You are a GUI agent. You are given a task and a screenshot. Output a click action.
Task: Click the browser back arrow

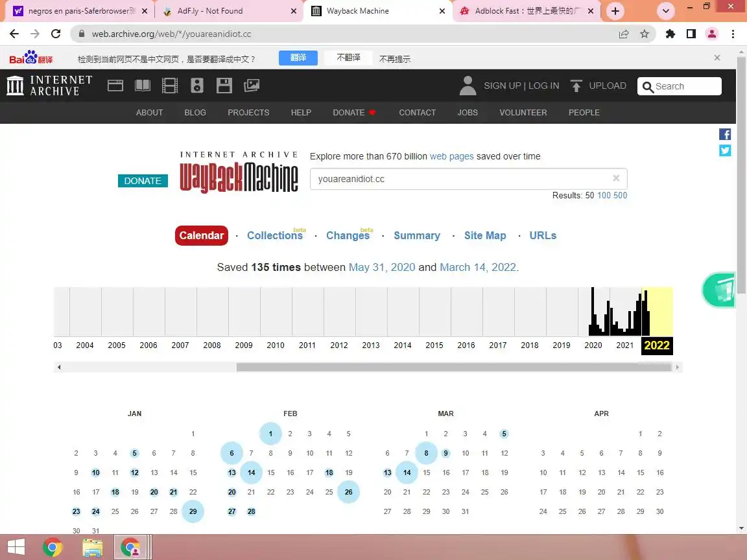pyautogui.click(x=14, y=34)
